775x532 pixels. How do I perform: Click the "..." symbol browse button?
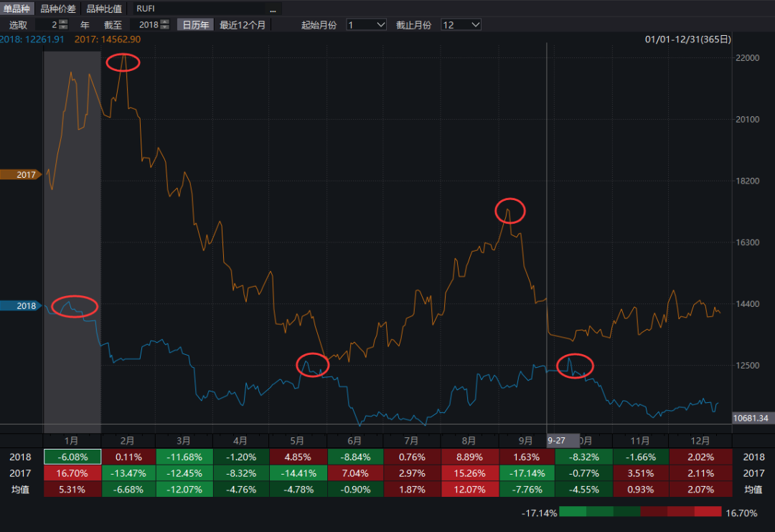273,9
